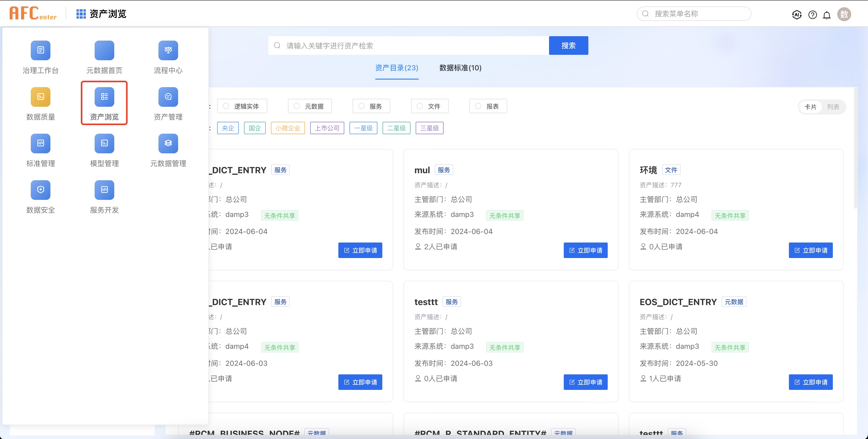
Task: Open the 治理工作台 menu icon
Action: [40, 50]
